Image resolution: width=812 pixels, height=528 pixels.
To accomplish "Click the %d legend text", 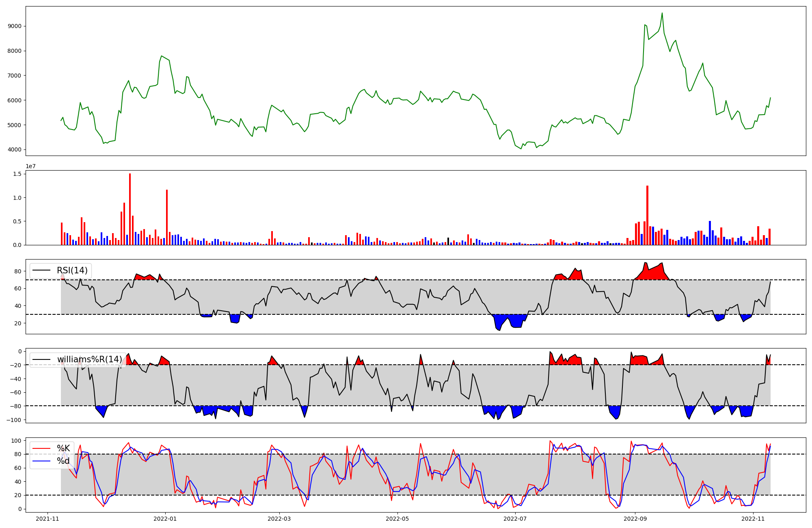I will coord(63,461).
